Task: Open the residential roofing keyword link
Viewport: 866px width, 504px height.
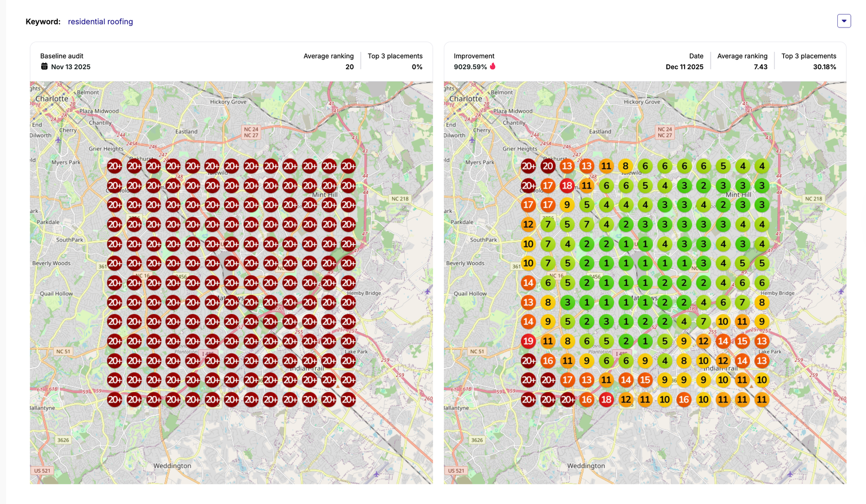Action: tap(100, 22)
